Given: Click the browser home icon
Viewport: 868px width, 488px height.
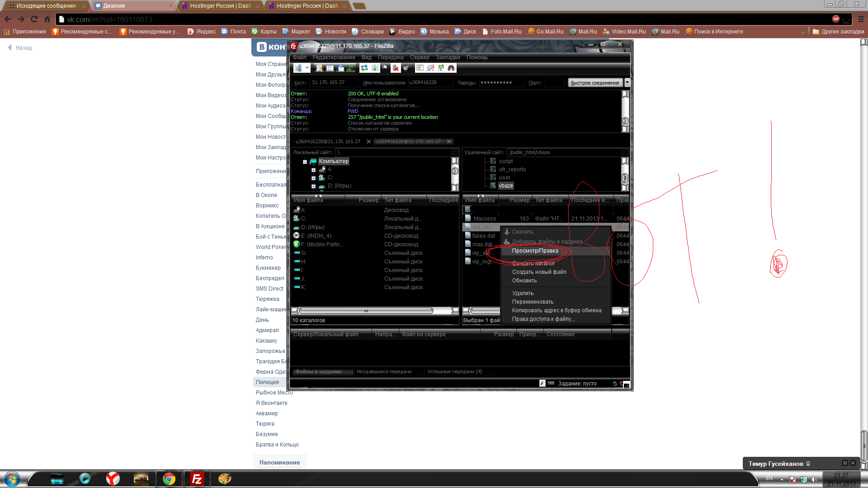Looking at the screenshot, I should point(47,19).
